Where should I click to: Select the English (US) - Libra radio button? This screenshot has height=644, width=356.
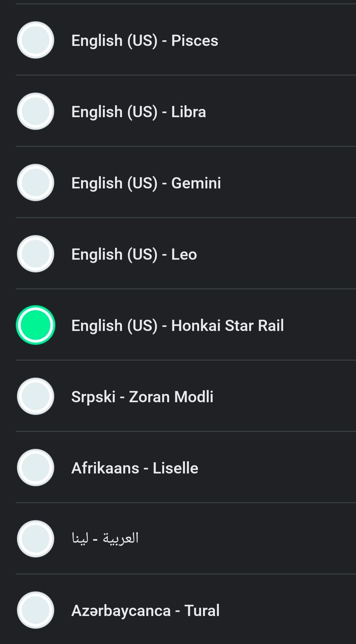click(x=36, y=112)
